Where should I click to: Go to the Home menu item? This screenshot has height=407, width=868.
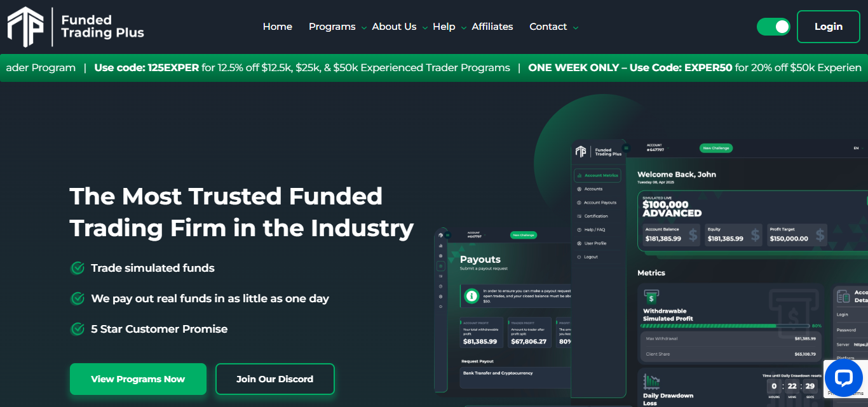(x=278, y=27)
